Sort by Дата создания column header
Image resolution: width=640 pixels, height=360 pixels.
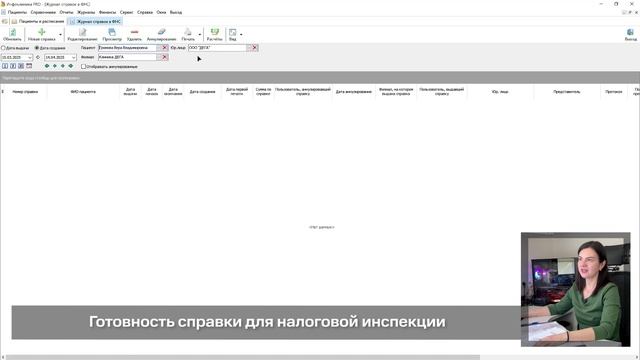tap(202, 92)
